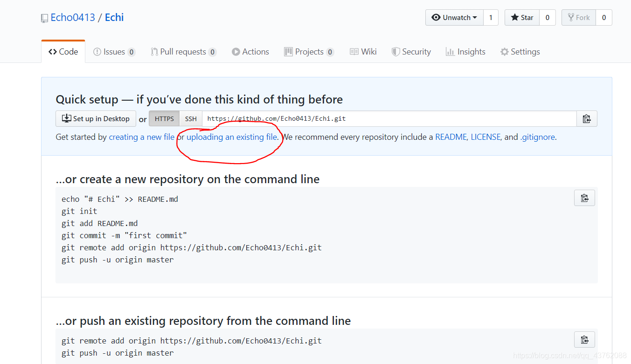Click '...or push an existing repository' heading
Viewport: 631px width, 364px height.
click(203, 321)
